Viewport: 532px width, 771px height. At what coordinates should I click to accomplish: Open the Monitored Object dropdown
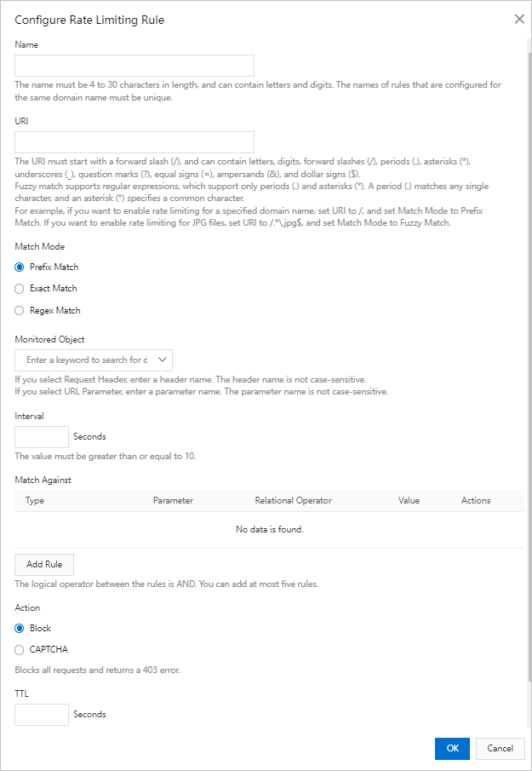[x=87, y=360]
